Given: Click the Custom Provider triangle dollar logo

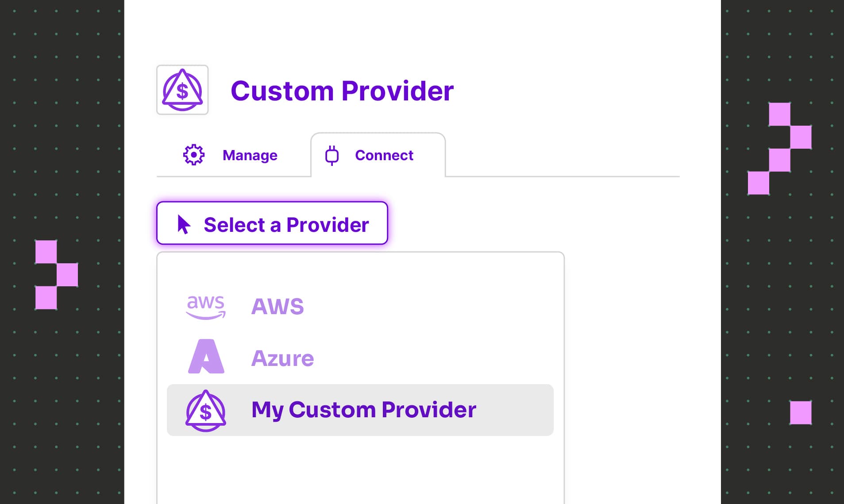Looking at the screenshot, I should click(x=182, y=90).
